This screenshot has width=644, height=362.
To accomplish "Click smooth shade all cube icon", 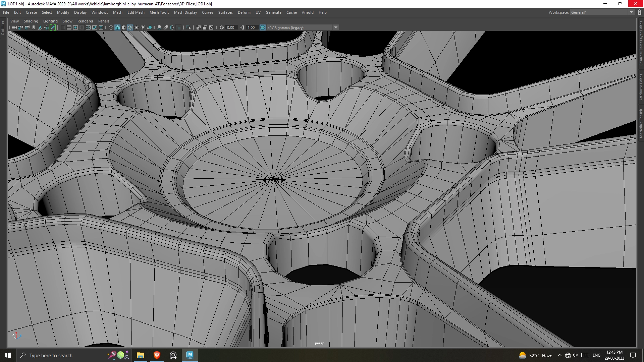I will click(x=117, y=27).
